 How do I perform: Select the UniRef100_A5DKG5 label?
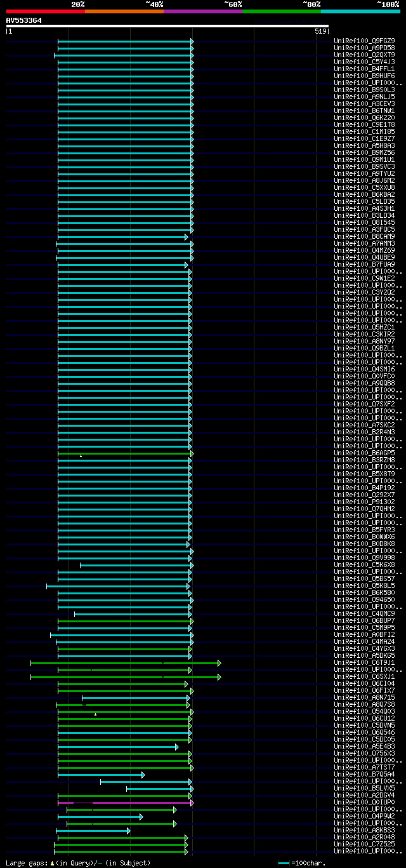[364, 655]
